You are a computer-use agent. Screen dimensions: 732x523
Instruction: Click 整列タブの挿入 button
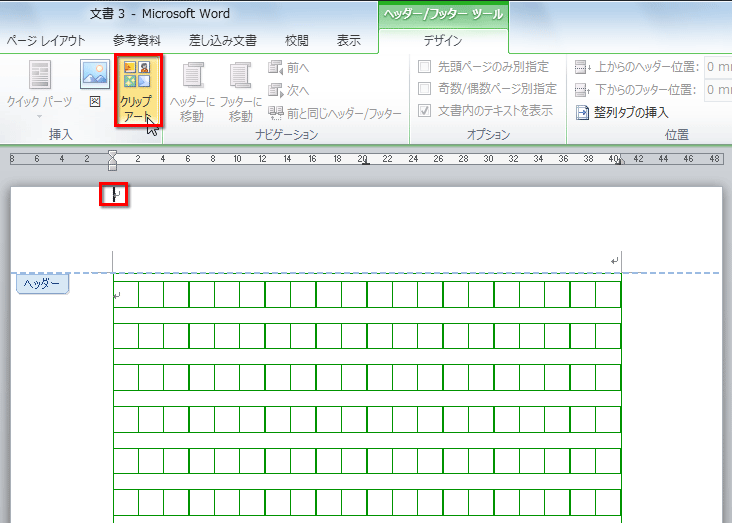click(622, 113)
